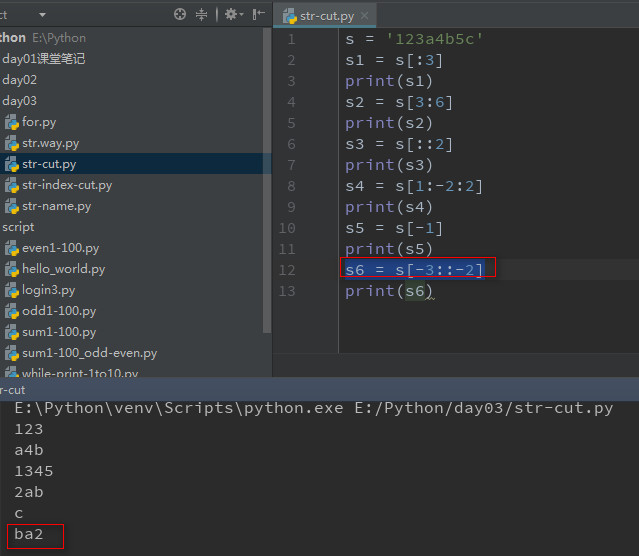The image size is (639, 556).
Task: Open sum1-100.py file
Action: 59,332
